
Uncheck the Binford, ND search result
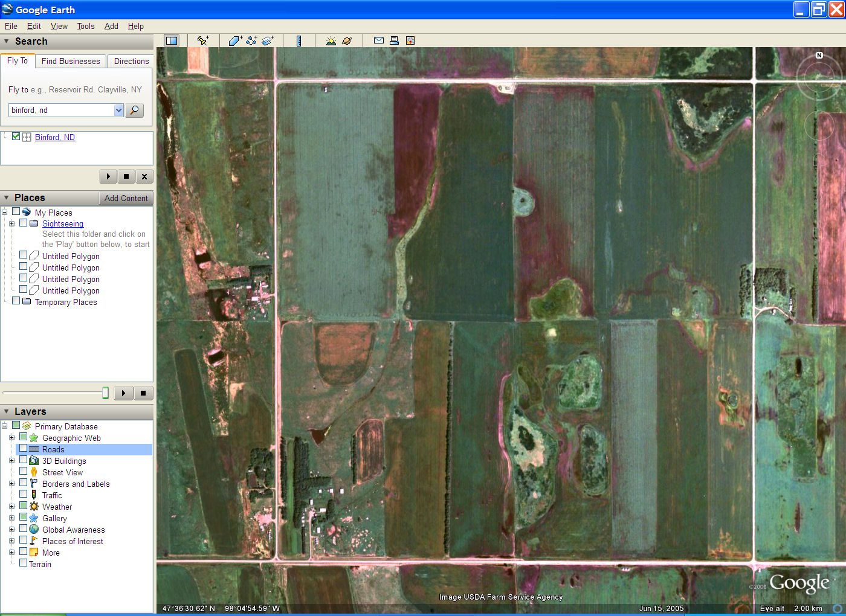16,136
